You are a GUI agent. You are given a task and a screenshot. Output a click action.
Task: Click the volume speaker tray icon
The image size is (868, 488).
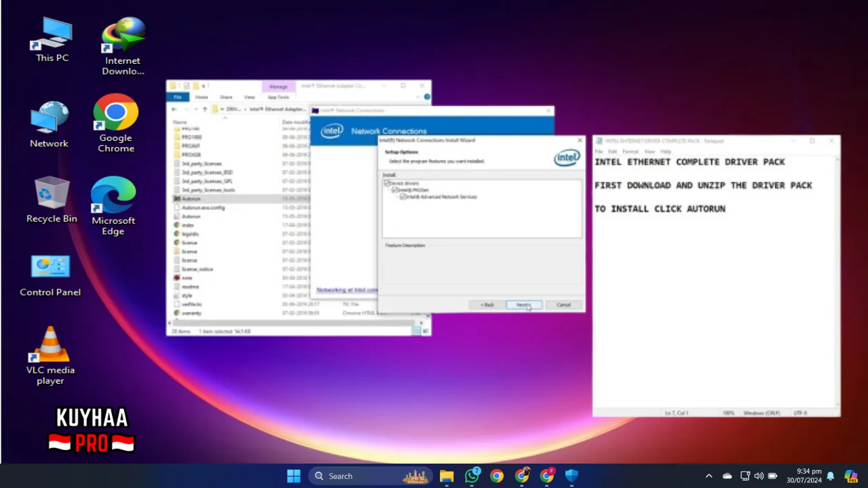pyautogui.click(x=758, y=476)
